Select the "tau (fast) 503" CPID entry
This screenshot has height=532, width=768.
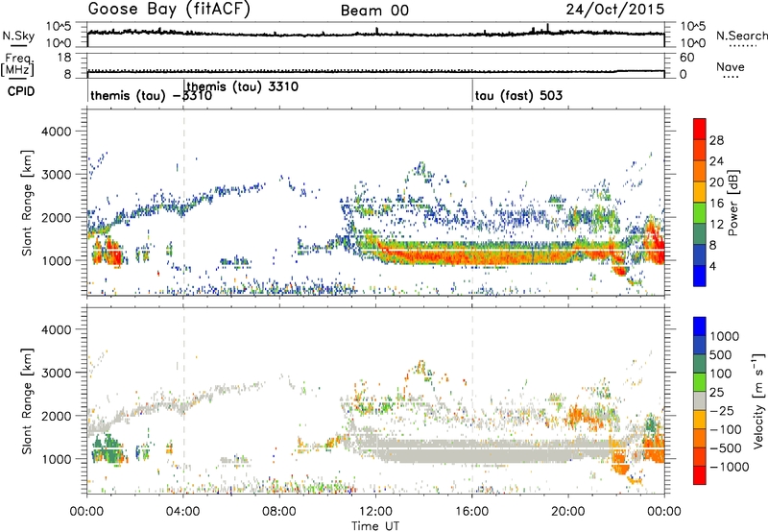518,95
